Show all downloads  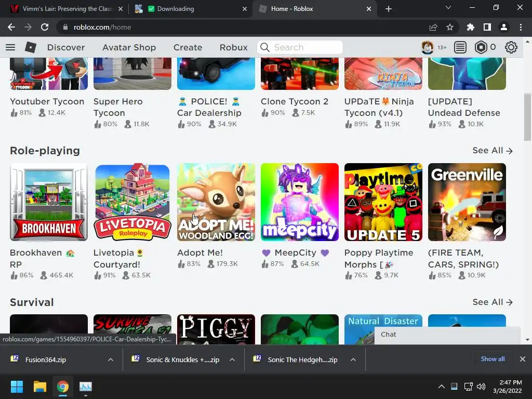[493, 359]
